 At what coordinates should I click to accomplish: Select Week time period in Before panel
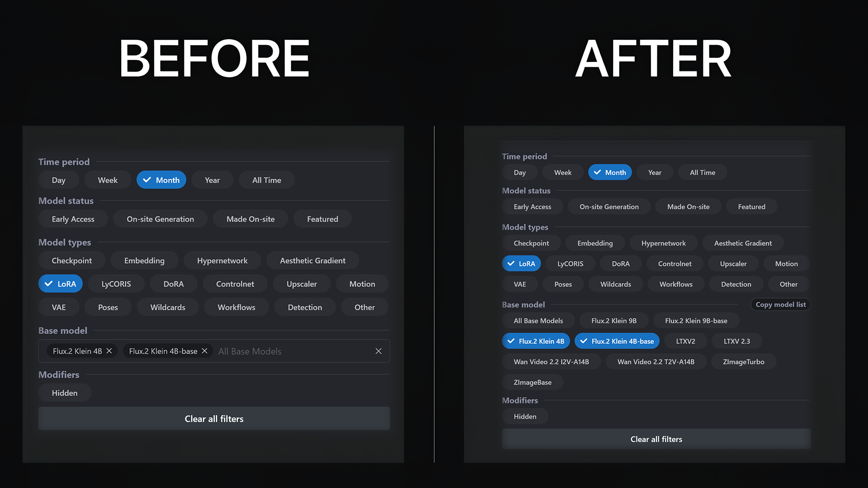click(x=108, y=180)
